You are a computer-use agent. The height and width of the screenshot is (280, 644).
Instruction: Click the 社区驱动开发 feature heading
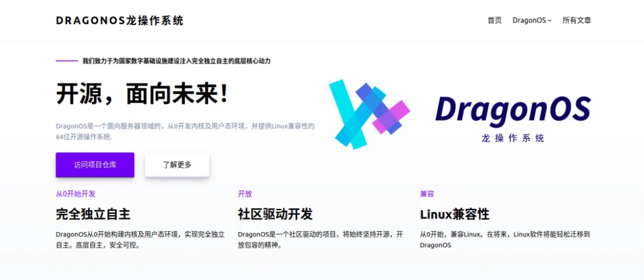[x=275, y=214]
